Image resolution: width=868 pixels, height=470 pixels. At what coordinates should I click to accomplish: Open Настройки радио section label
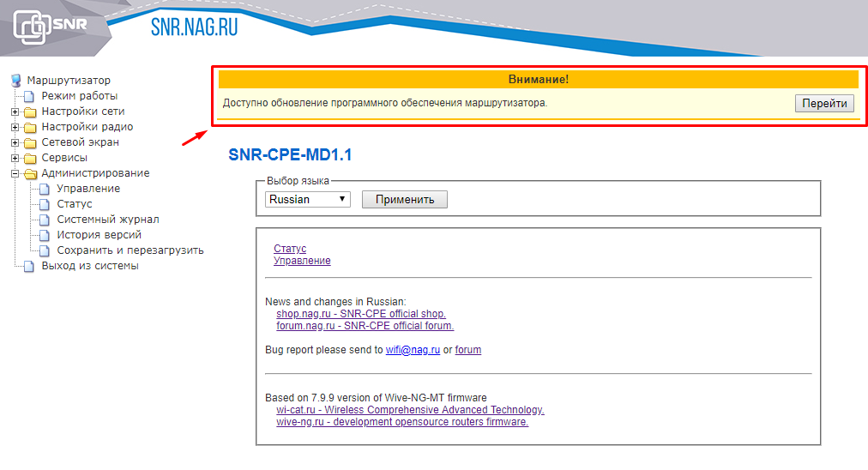(87, 127)
